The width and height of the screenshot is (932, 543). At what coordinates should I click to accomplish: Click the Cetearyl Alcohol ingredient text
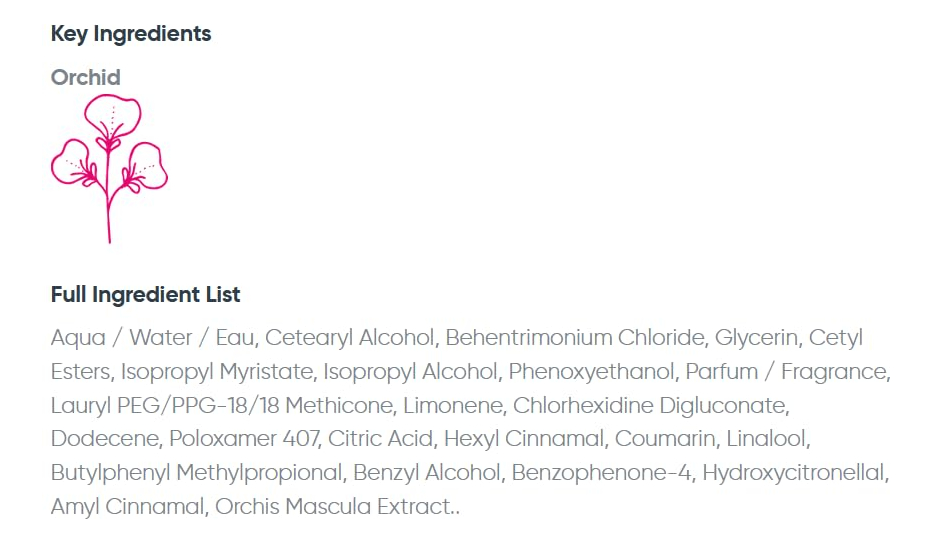[x=350, y=338]
